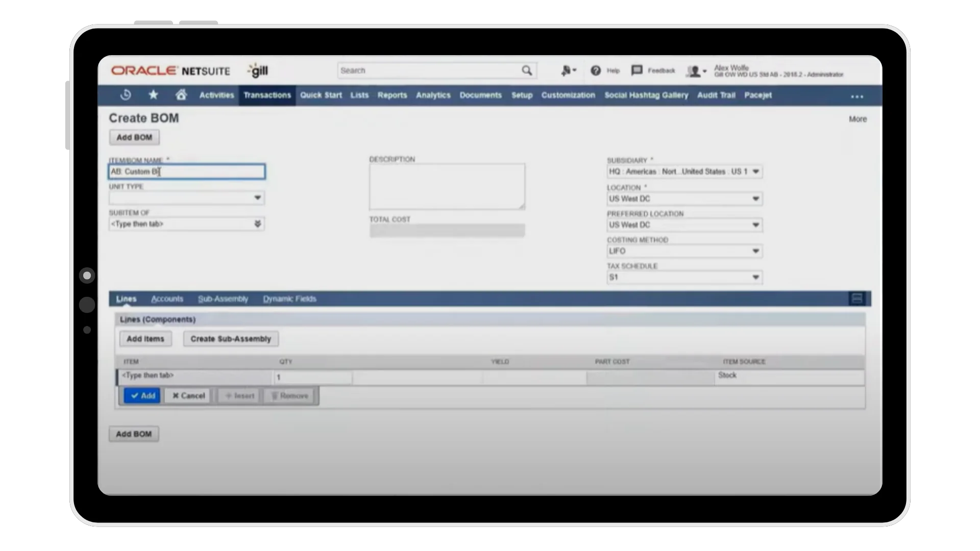Click the Create Sub-Assembly button
The image size is (980, 551).
[231, 339]
